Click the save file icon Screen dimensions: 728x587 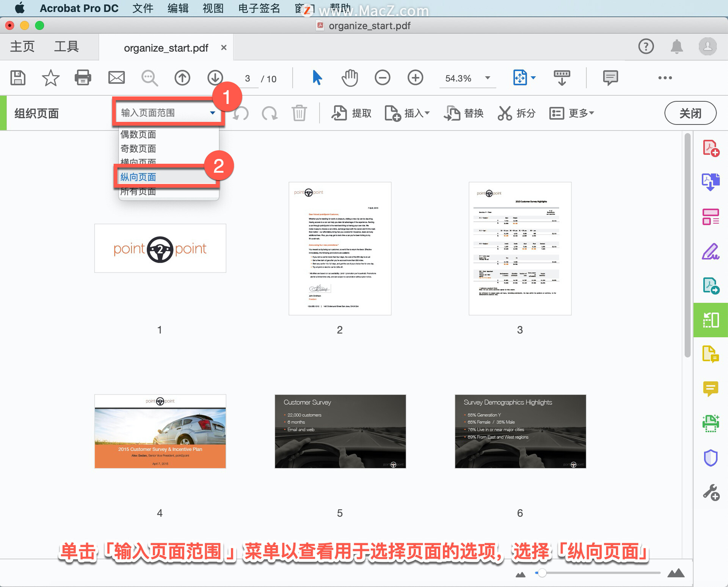18,78
